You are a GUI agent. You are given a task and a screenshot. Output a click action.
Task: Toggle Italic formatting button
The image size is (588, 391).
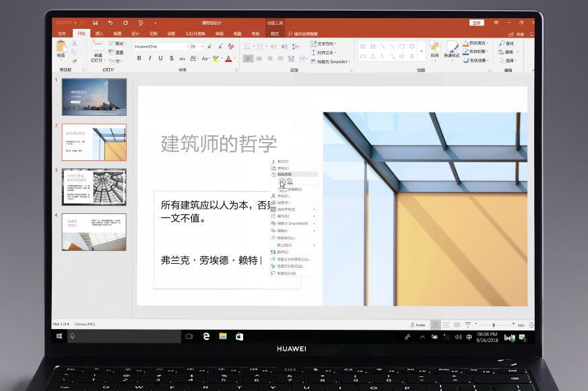click(150, 59)
